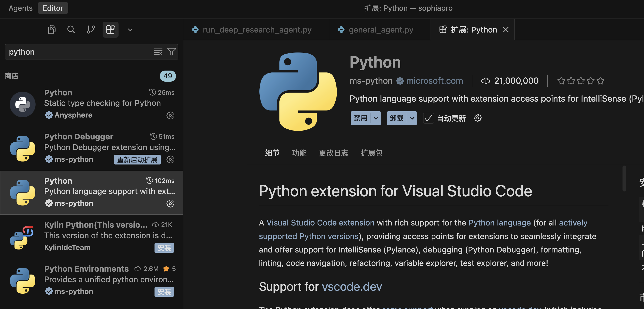Install Python Environments with 安装 button

[164, 292]
